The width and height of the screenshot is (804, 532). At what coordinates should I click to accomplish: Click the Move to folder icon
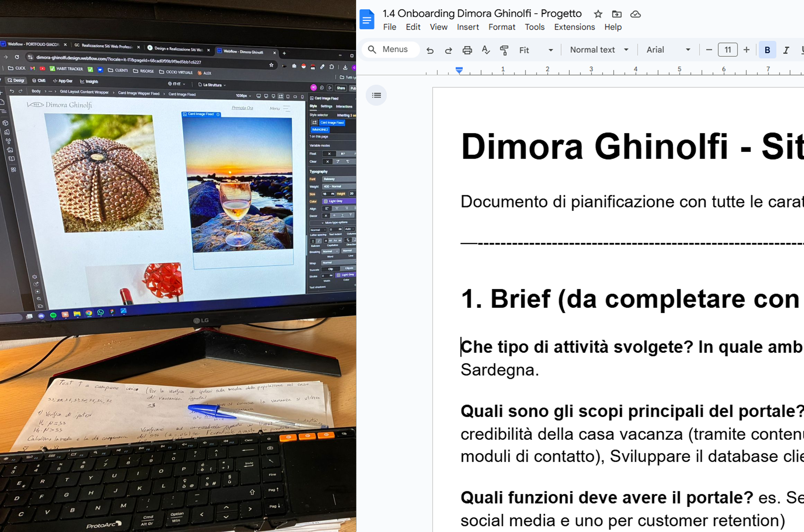pyautogui.click(x=617, y=14)
